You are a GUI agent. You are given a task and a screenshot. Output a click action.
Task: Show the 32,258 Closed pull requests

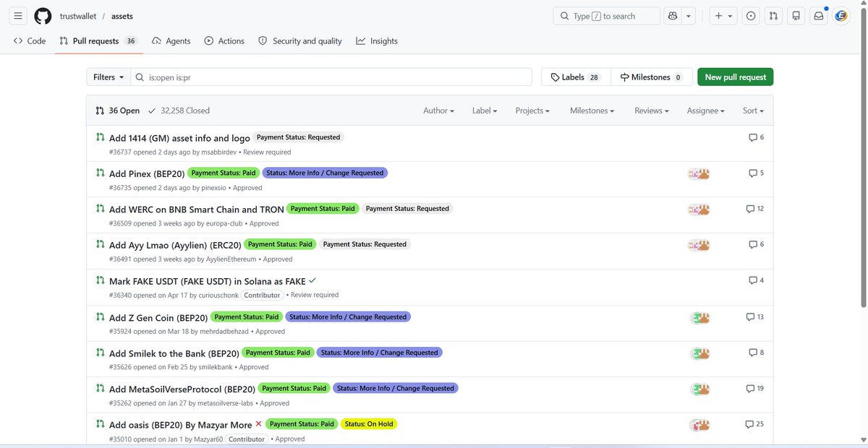[x=179, y=111]
